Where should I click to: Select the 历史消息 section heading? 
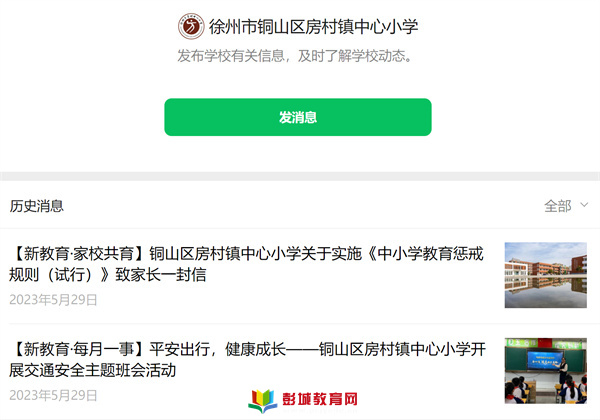37,206
